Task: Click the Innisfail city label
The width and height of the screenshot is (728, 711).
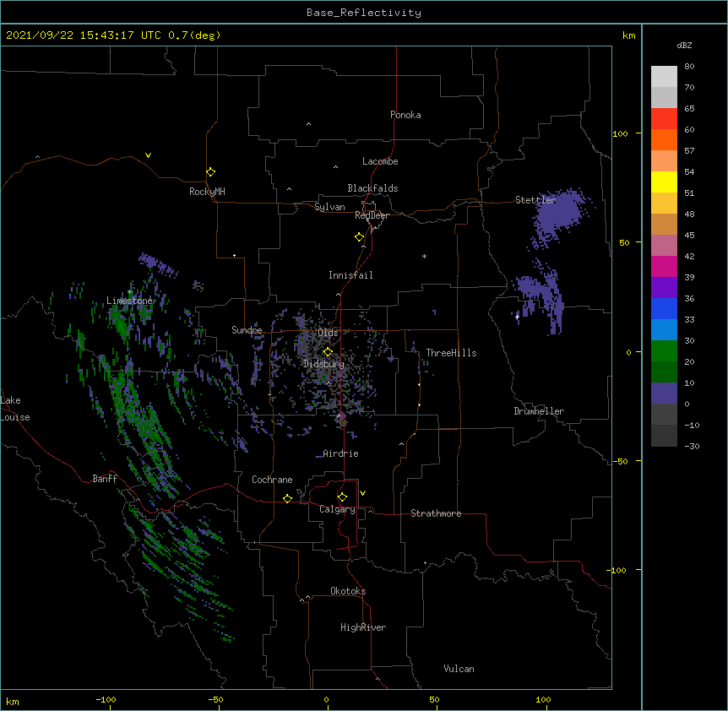Action: coord(350,275)
